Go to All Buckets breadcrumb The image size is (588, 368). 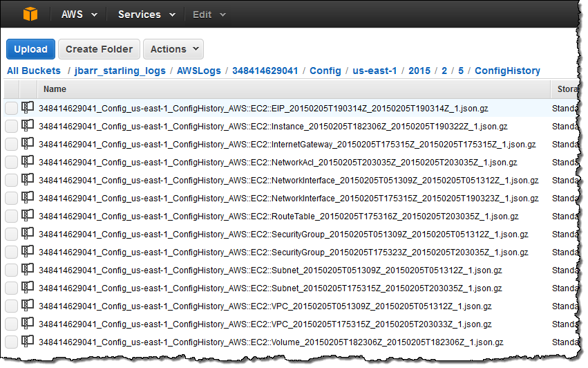tap(34, 71)
